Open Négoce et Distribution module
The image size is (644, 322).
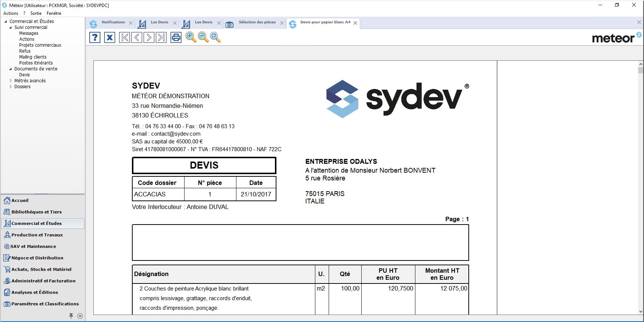(43, 258)
